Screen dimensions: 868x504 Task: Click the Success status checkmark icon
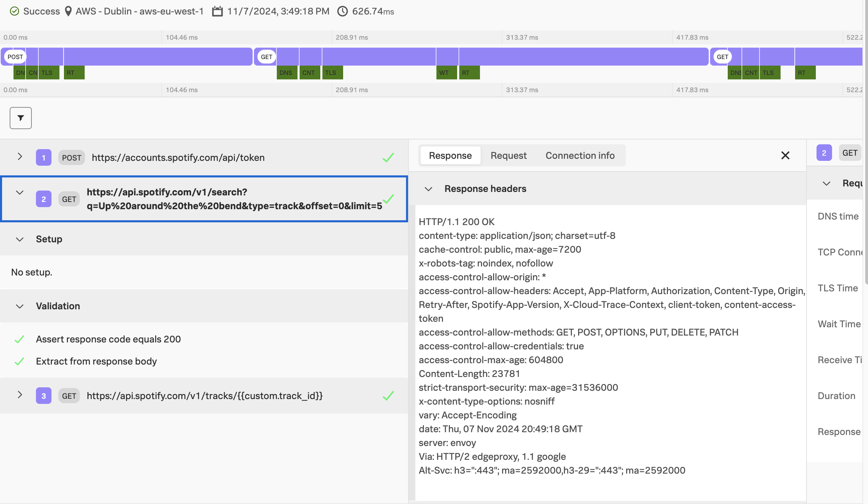[15, 11]
